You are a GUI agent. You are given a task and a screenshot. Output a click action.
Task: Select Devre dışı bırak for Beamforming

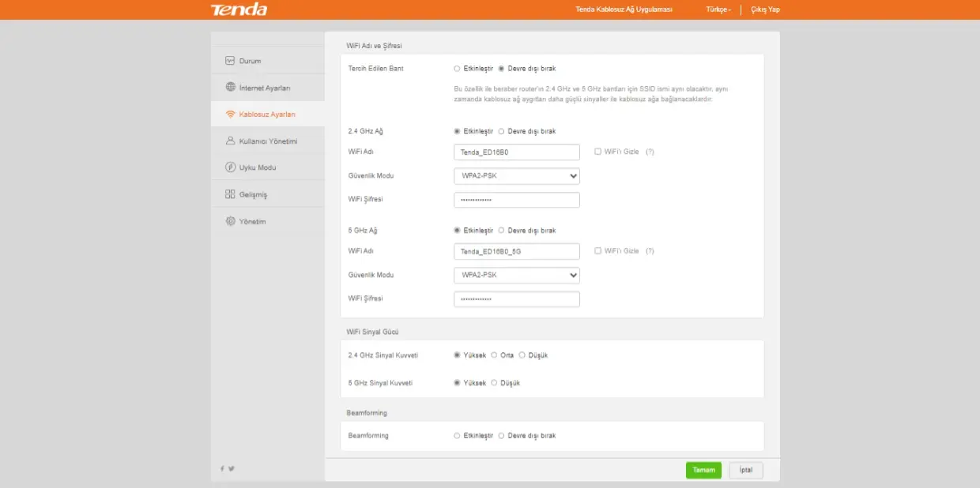(x=501, y=436)
